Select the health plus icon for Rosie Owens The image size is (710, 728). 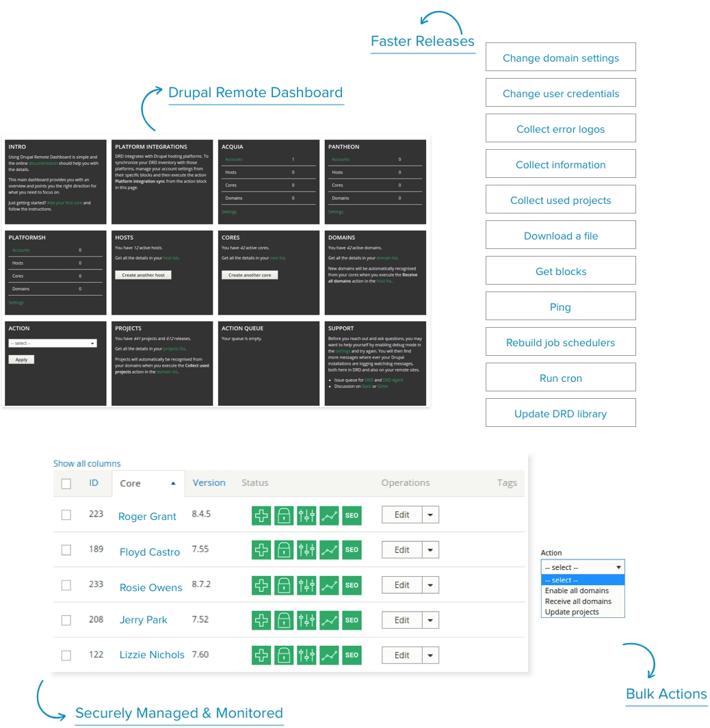[x=261, y=585]
